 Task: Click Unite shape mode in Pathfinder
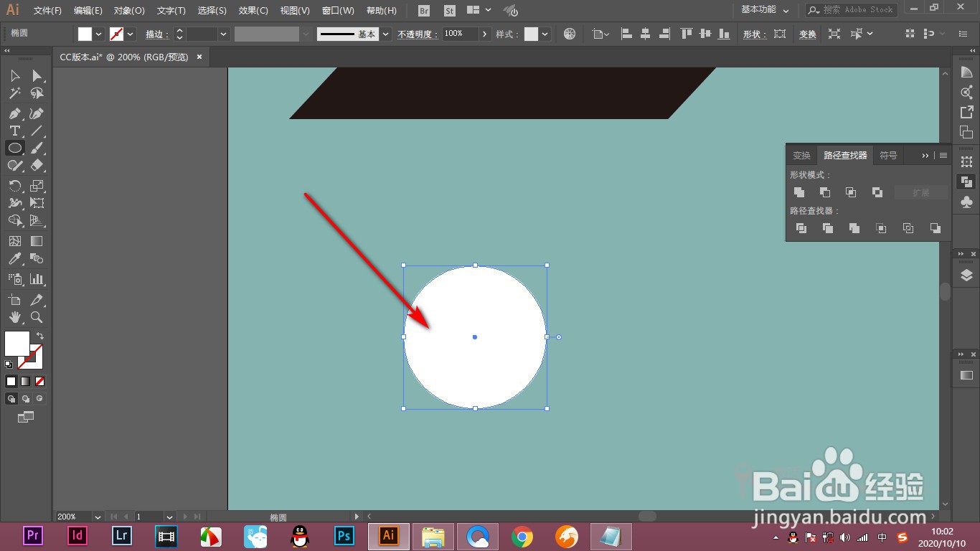pyautogui.click(x=799, y=192)
